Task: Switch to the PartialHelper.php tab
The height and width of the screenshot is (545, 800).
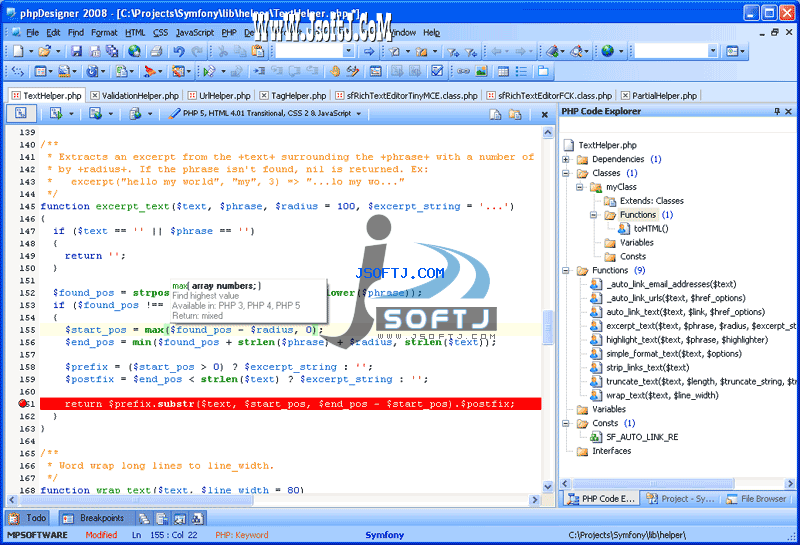Action: (x=659, y=95)
